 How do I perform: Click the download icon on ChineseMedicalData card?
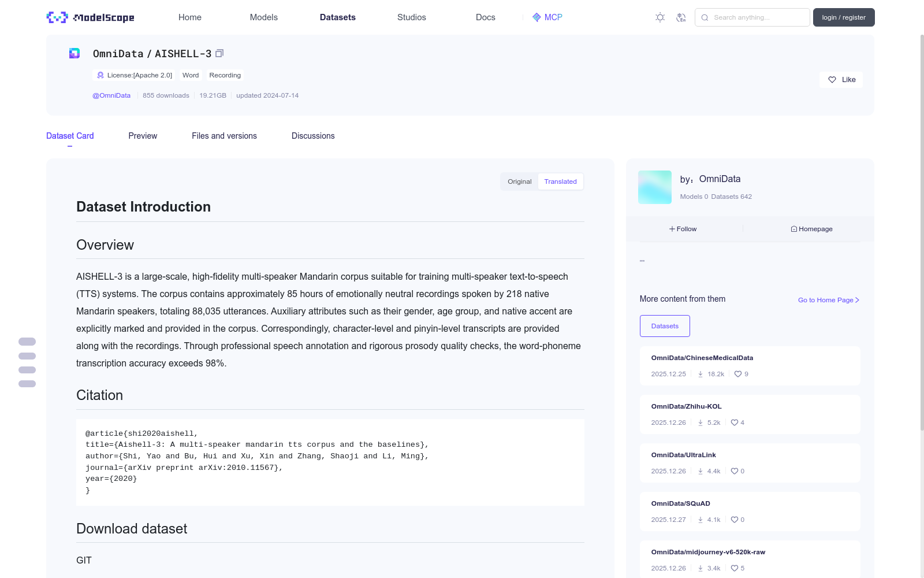701,374
